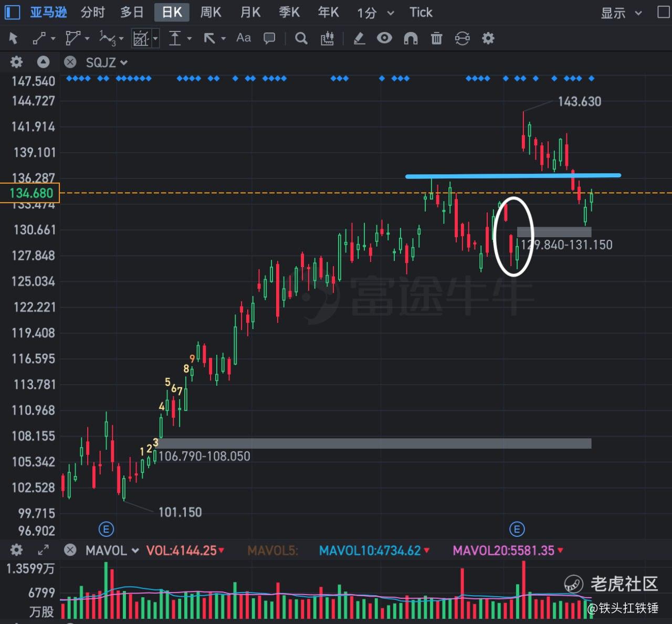Click the square layout icon beside 显示
This screenshot has height=624, width=672.
click(x=664, y=12)
